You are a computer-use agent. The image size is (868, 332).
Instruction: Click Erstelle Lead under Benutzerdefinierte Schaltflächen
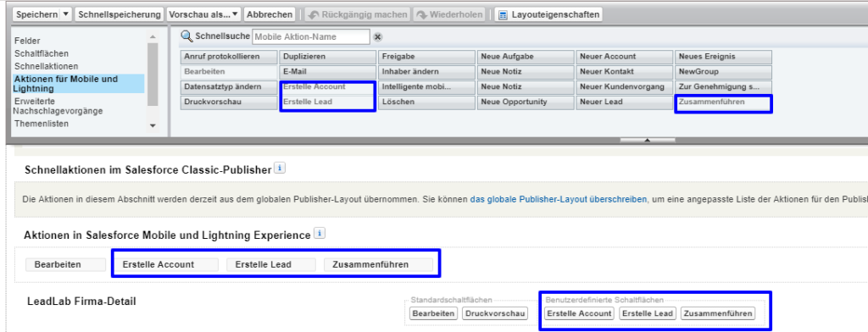click(648, 313)
